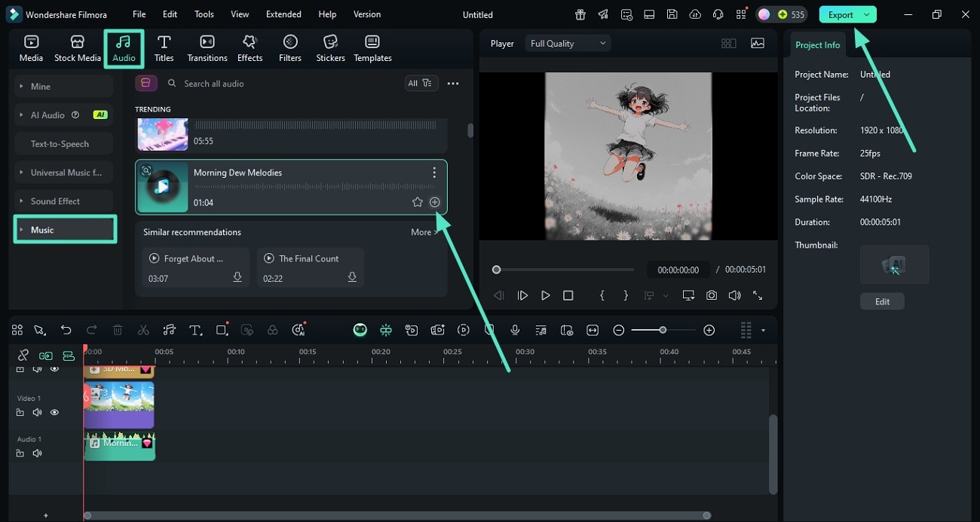
Task: Switch to the Transitions tab
Action: click(x=207, y=48)
